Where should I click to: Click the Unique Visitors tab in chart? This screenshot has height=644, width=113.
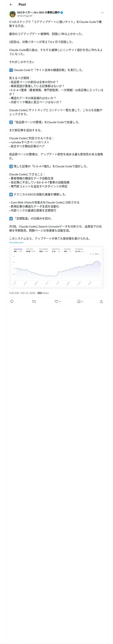[x=18, y=250]
